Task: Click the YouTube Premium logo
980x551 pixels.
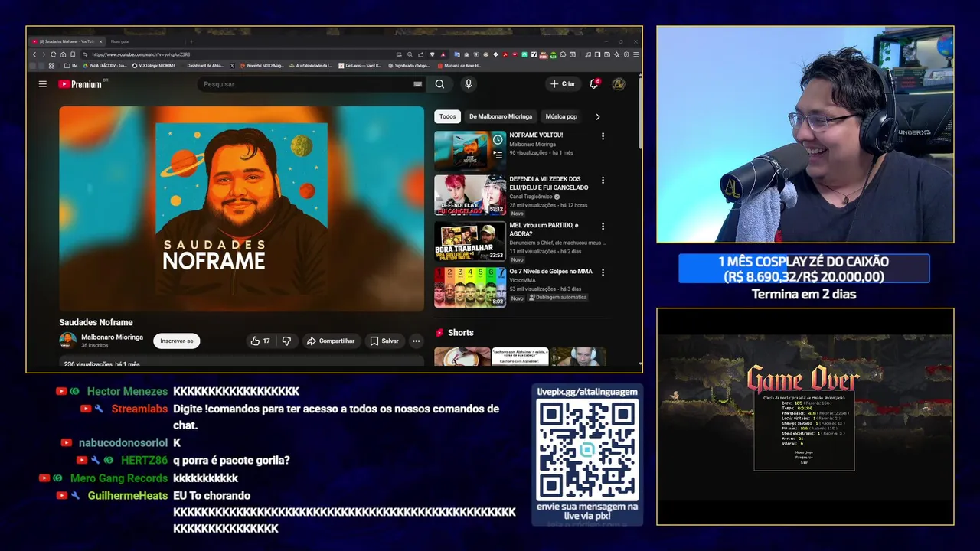Action: pos(80,84)
